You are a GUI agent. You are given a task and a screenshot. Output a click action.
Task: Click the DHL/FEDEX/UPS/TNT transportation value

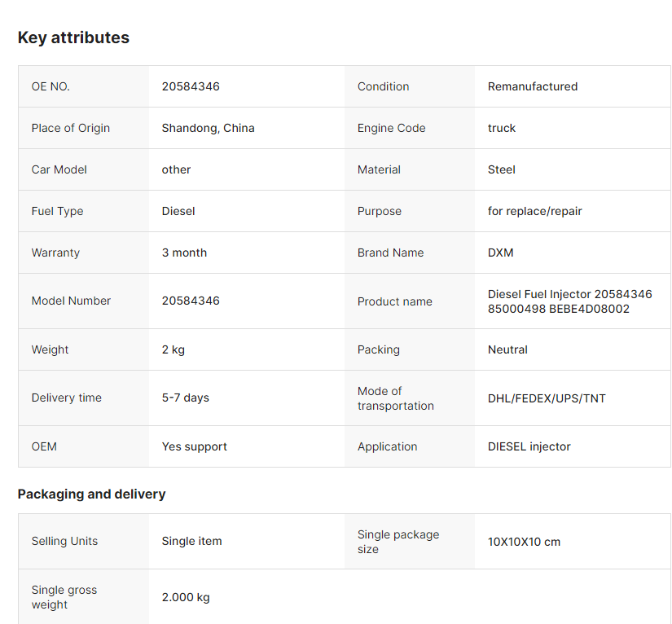coord(547,398)
